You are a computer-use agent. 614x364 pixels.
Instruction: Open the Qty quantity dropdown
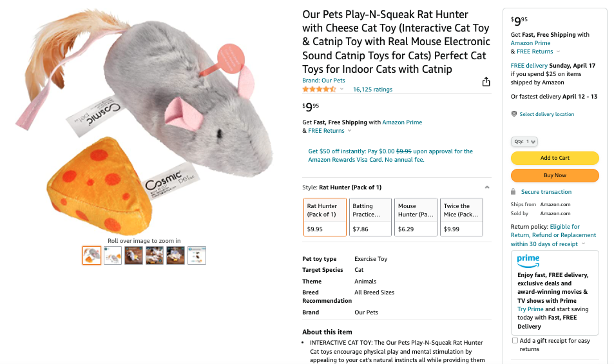pyautogui.click(x=524, y=141)
